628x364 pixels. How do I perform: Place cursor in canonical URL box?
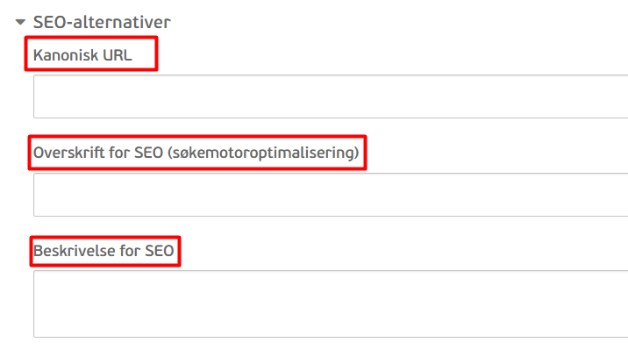point(331,96)
